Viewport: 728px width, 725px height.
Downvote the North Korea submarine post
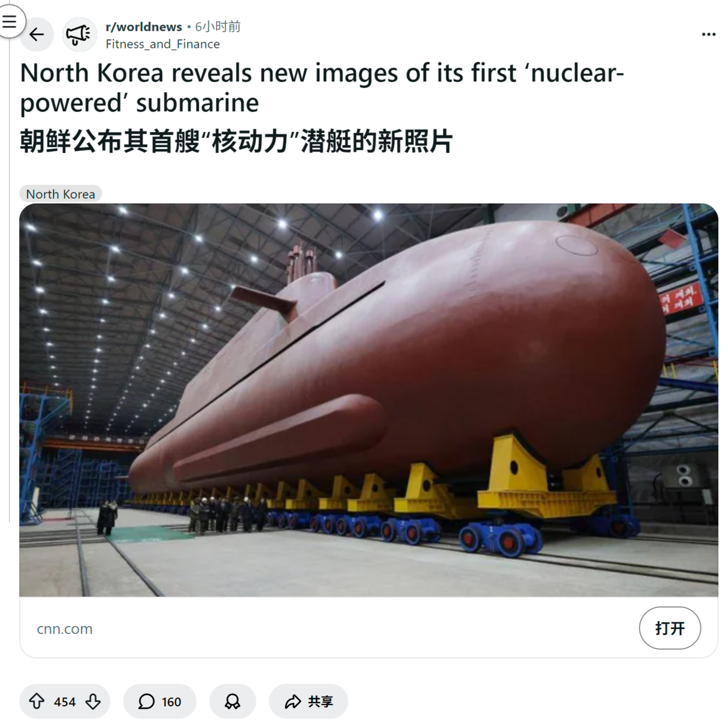point(93,701)
